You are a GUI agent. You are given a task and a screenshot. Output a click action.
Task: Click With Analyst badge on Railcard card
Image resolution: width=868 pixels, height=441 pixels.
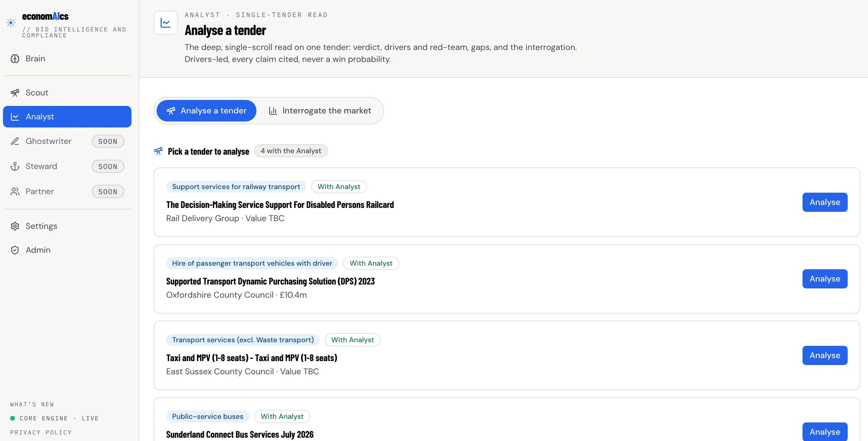click(x=339, y=187)
